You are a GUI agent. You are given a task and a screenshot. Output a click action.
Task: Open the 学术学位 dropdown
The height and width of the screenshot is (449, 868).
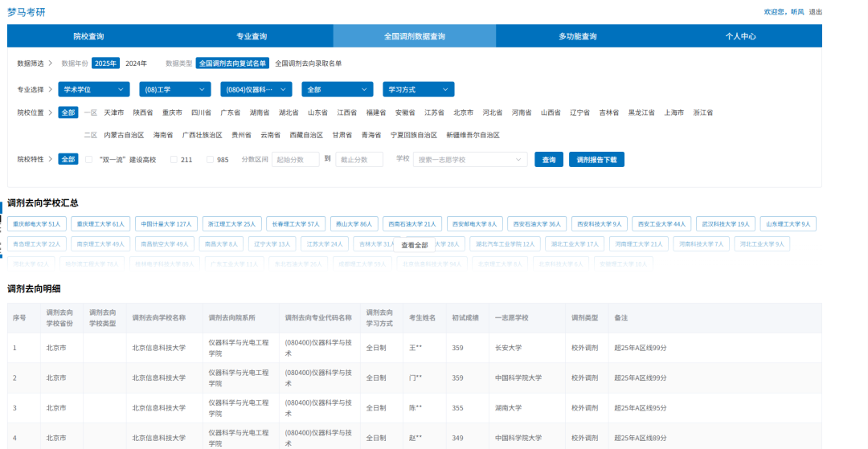click(x=94, y=89)
